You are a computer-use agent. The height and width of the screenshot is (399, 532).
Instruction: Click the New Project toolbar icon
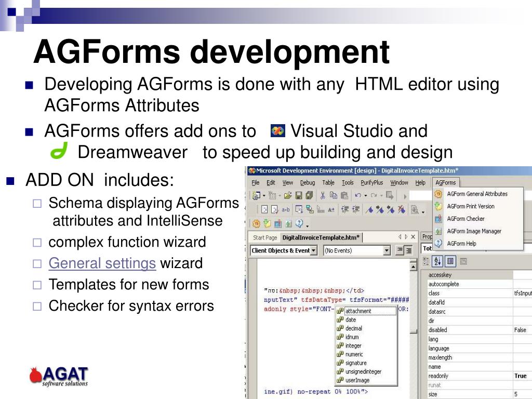point(256,195)
